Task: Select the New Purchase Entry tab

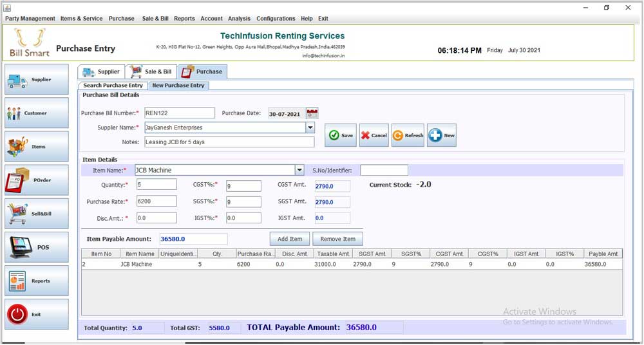Action: coord(178,86)
